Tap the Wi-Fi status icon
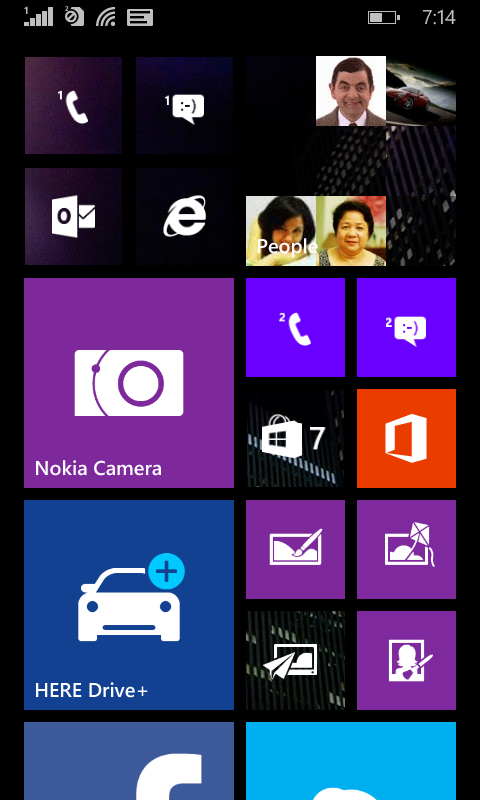 [x=106, y=17]
